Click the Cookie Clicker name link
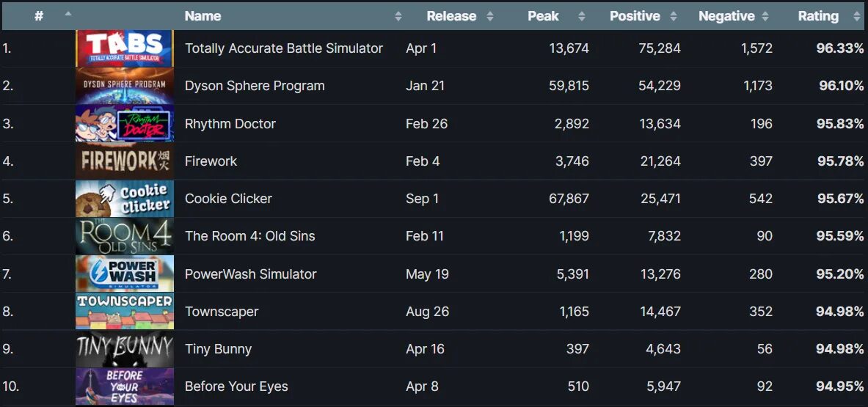Image resolution: width=868 pixels, height=407 pixels. [228, 199]
